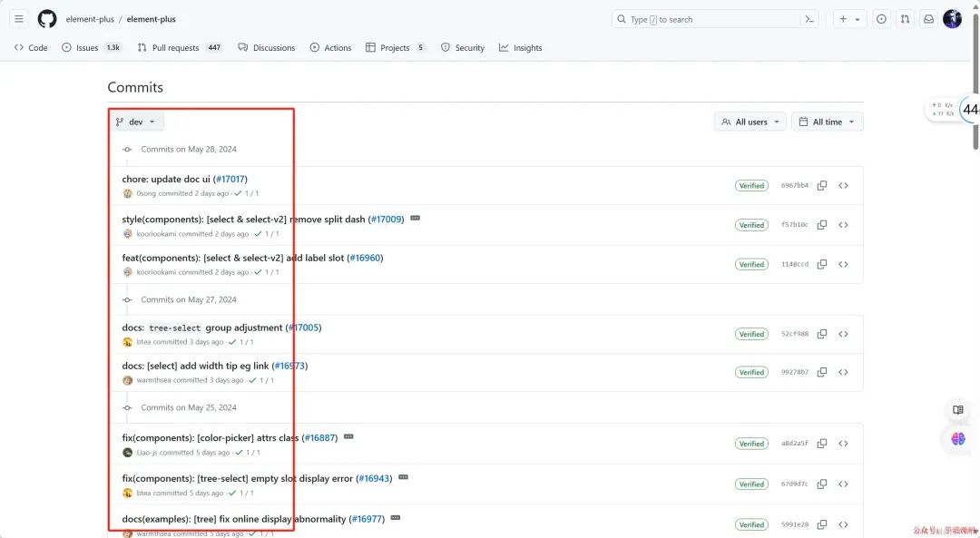Open the element-plus repository name link
This screenshot has height=538, width=980.
click(x=152, y=19)
